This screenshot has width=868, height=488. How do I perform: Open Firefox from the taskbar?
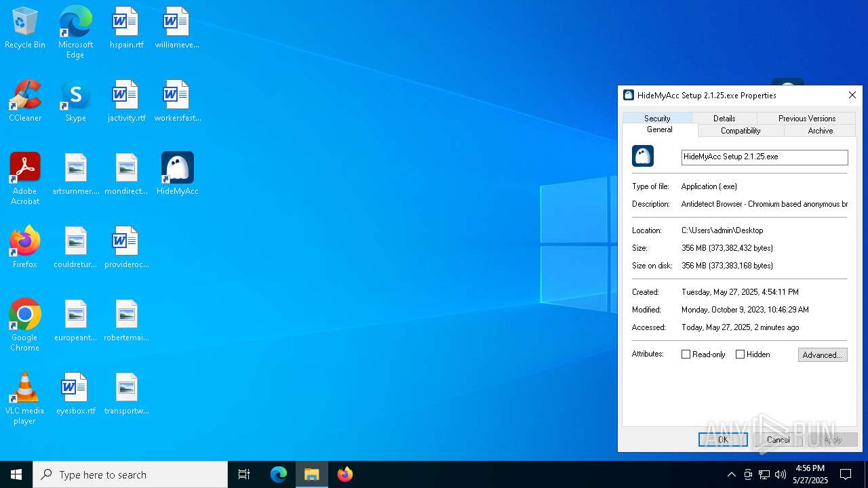coord(345,474)
